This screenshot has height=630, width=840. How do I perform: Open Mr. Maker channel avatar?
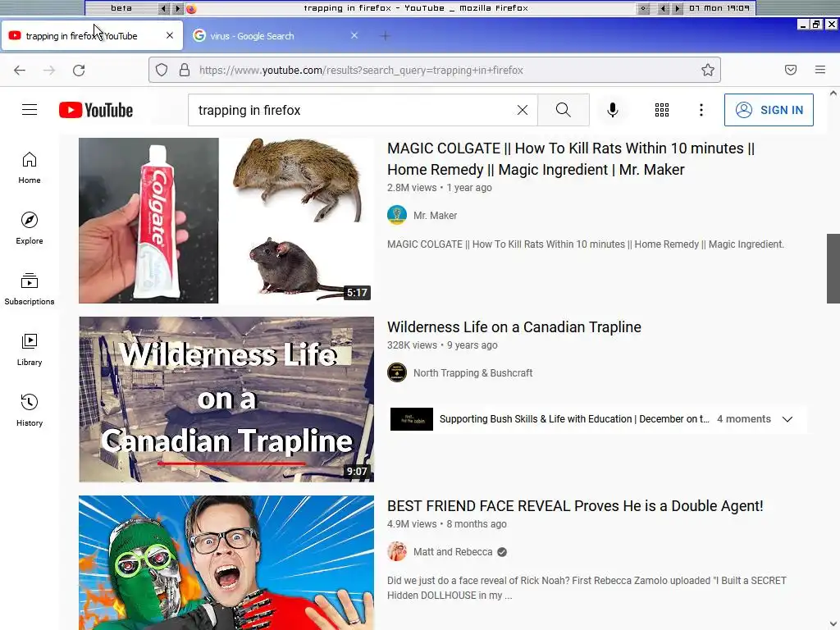[x=397, y=216]
